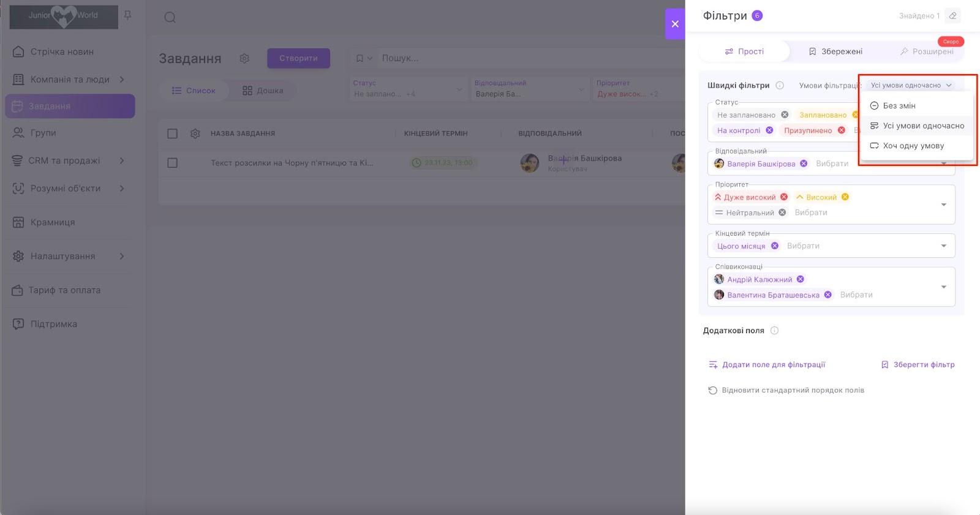980x515 pixels.
Task: Click the Пошук search input field
Action: [530, 58]
